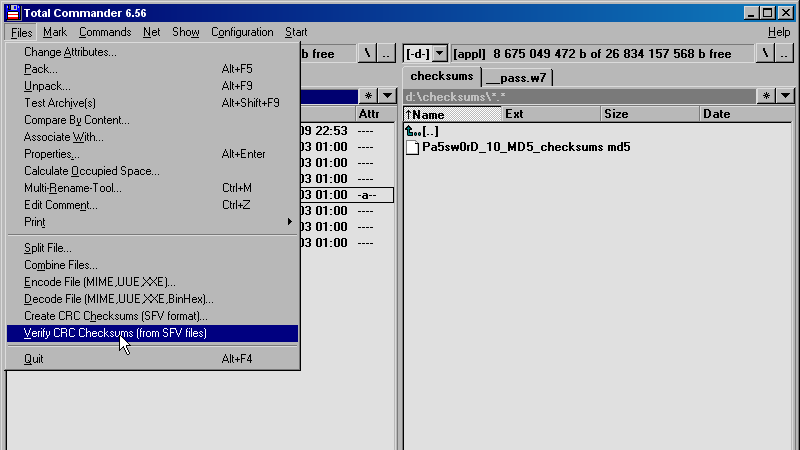Select Split File... menu entry
800x450 pixels.
point(153,248)
